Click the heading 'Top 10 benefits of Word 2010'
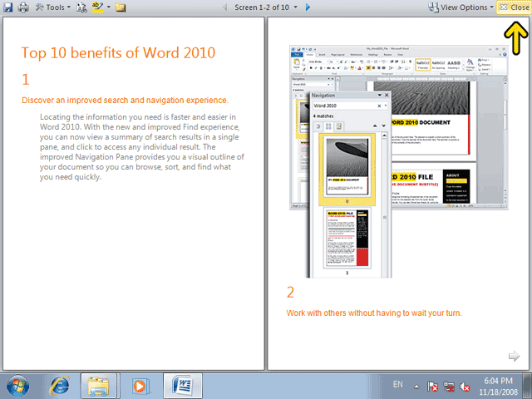 coord(118,52)
